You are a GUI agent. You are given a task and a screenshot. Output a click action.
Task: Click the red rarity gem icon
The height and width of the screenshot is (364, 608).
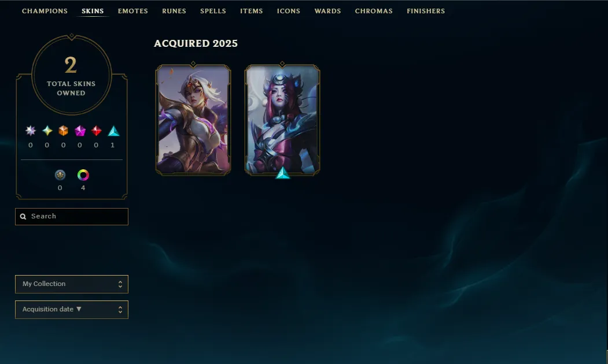[96, 131]
